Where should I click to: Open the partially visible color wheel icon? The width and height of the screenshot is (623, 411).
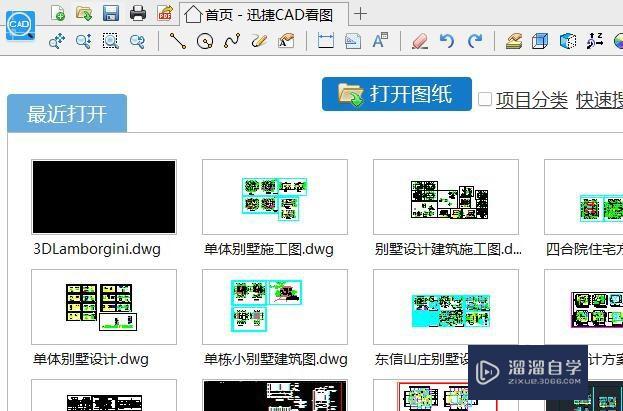point(618,41)
